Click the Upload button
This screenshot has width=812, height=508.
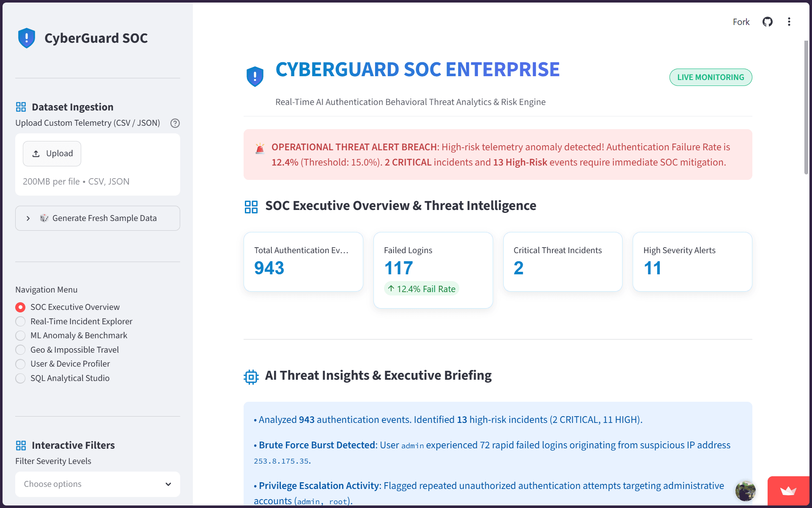coord(52,153)
